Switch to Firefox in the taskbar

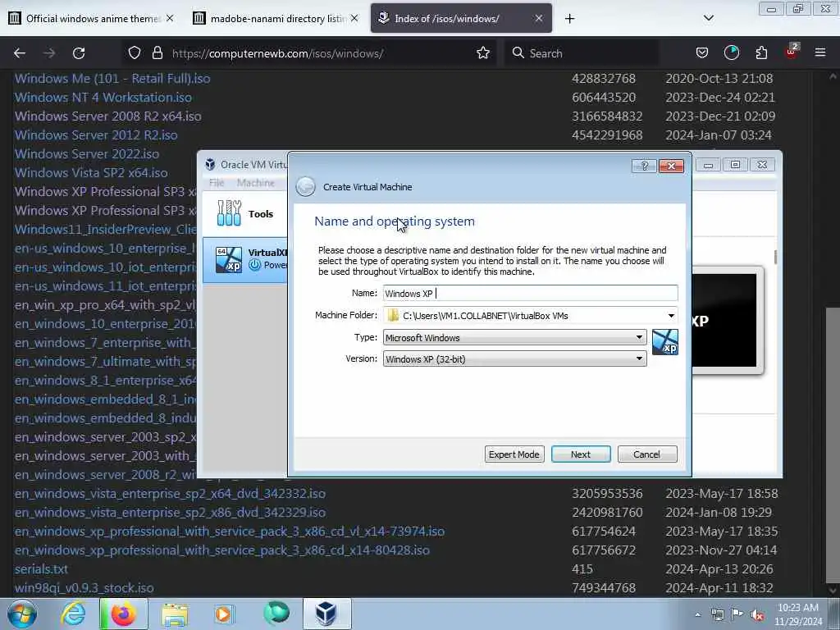pyautogui.click(x=123, y=614)
